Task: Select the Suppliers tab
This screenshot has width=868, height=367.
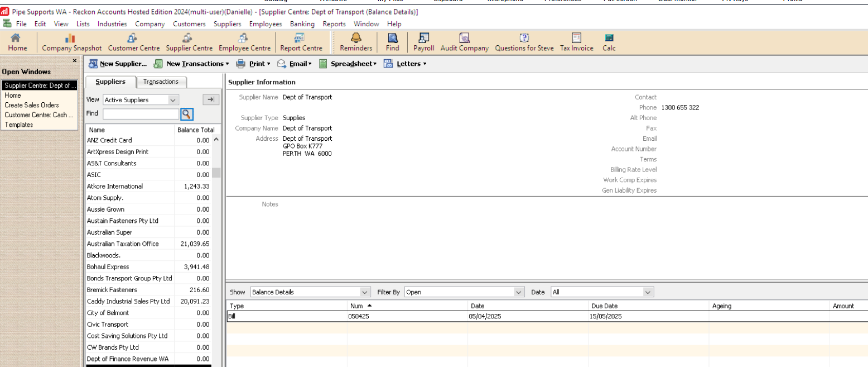Action: click(x=110, y=82)
